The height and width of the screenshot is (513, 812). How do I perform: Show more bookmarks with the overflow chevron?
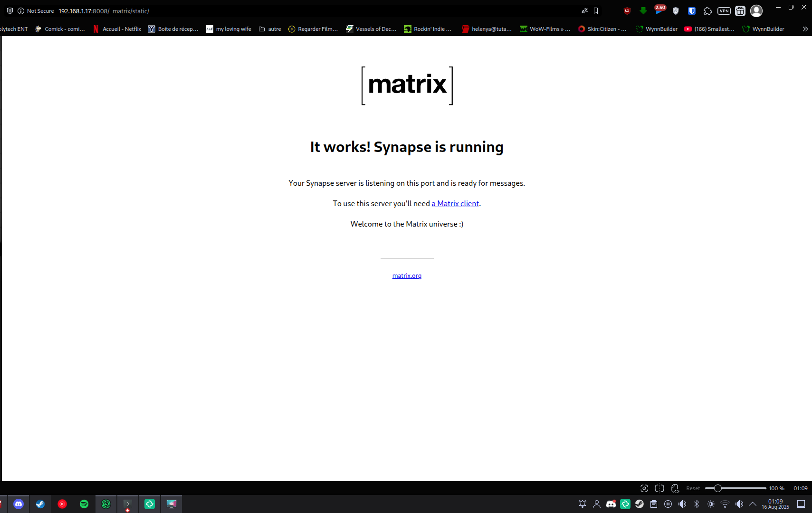click(805, 29)
